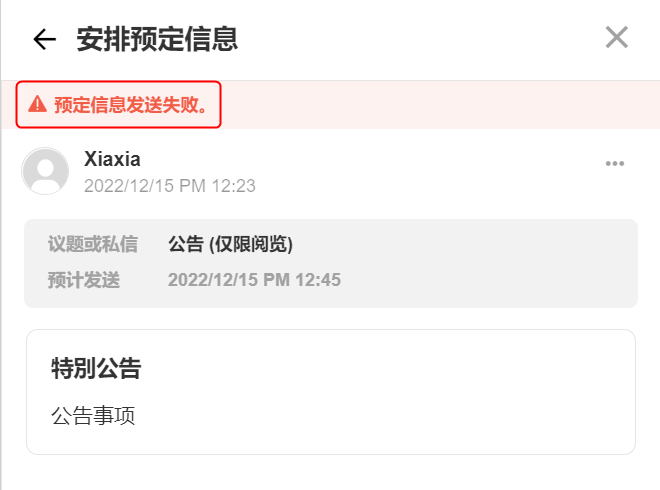Select the 公告 (仅限阅览) topic value
The height and width of the screenshot is (490, 660).
coord(230,245)
